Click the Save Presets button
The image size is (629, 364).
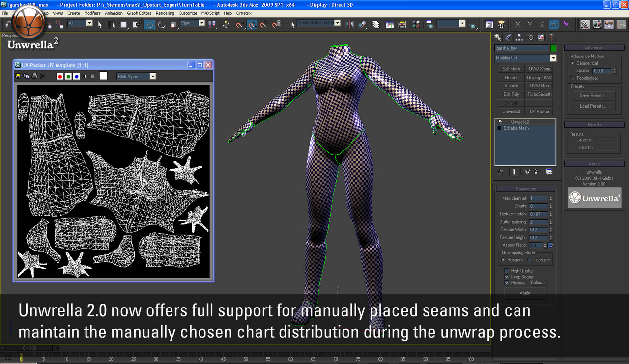click(594, 96)
